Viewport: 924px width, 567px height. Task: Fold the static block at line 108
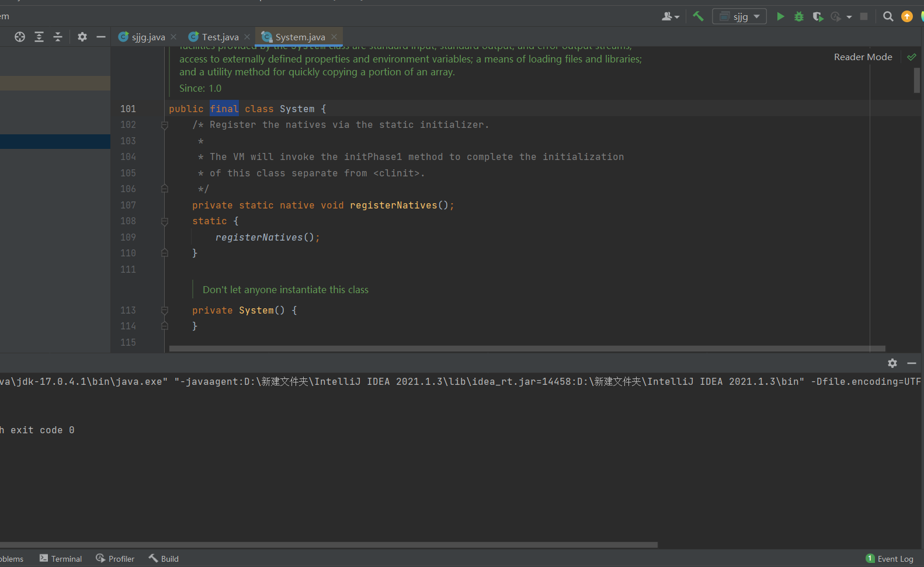coord(165,222)
